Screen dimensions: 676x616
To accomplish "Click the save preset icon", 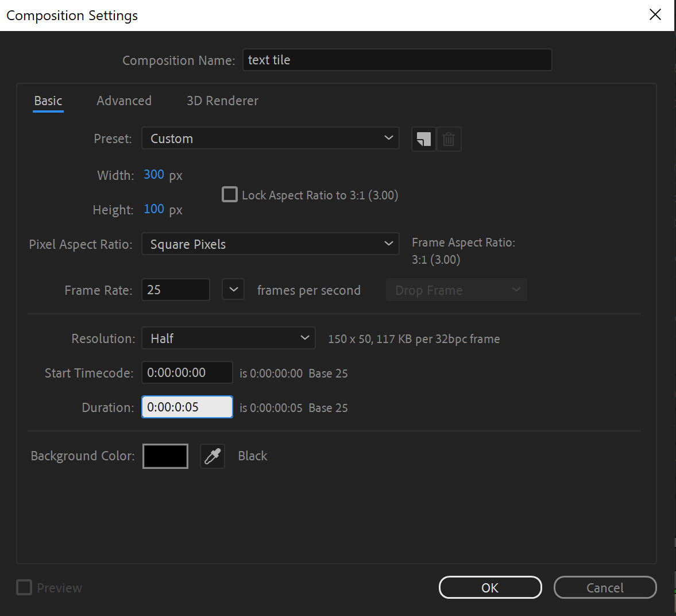I will pyautogui.click(x=423, y=139).
